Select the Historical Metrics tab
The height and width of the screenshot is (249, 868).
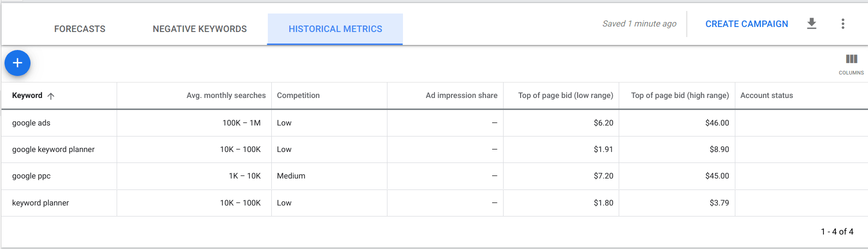335,29
